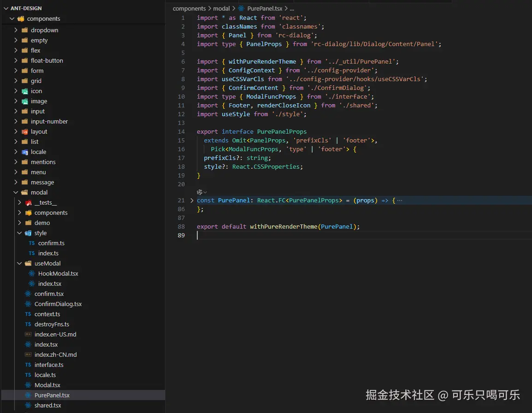The height and width of the screenshot is (413, 532).
Task: Click the menu folder icon
Action: click(x=25, y=172)
